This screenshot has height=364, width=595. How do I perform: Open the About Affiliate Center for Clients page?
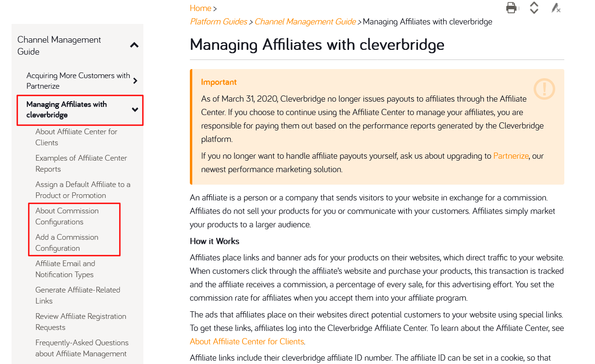(76, 137)
